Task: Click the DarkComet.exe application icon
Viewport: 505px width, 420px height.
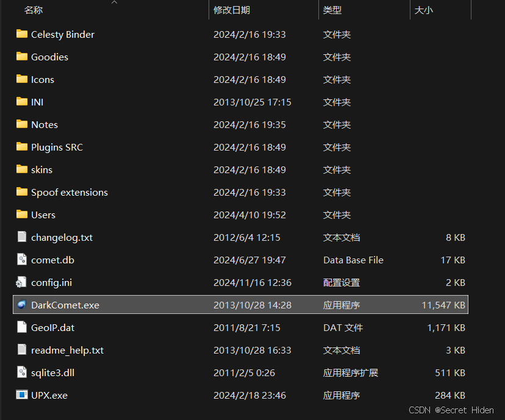Action: pos(21,304)
